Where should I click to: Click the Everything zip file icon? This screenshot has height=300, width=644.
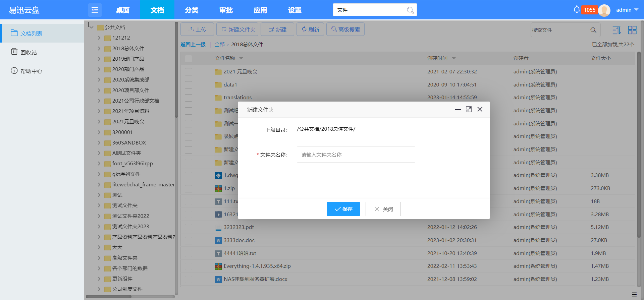[x=218, y=266]
